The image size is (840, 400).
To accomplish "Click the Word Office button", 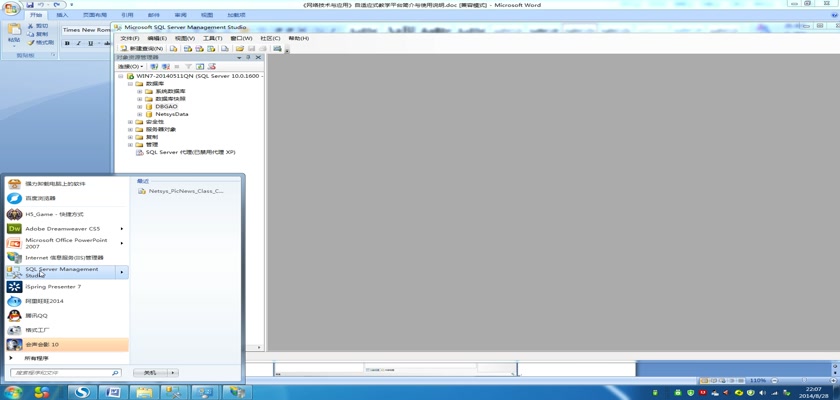I will coord(11,9).
